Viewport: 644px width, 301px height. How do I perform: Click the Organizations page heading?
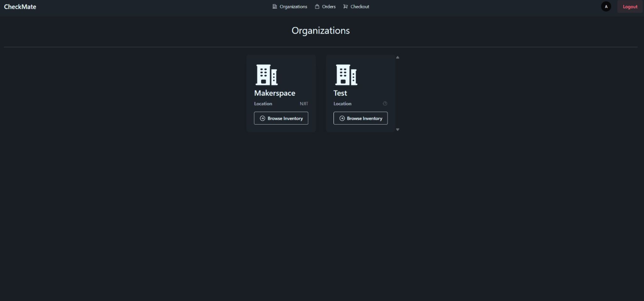click(x=321, y=31)
